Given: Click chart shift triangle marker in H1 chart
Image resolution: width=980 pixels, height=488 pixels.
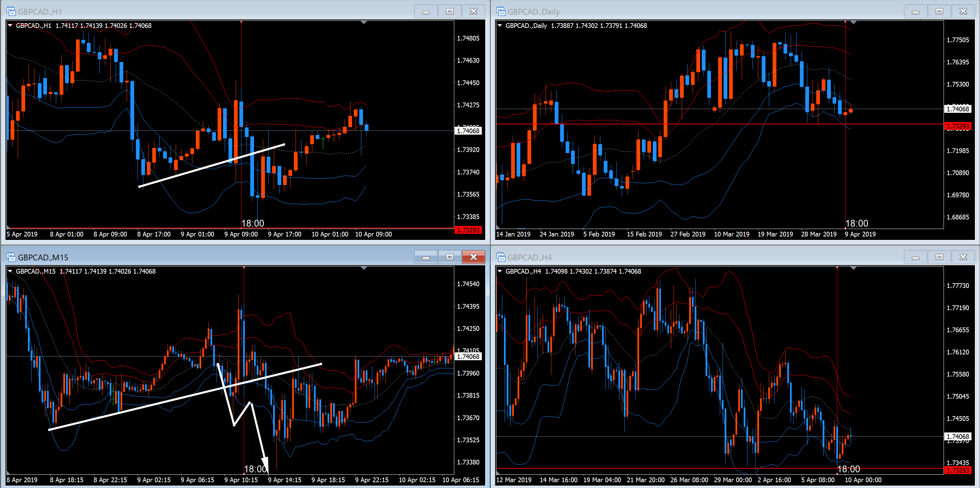Looking at the screenshot, I should (x=364, y=23).
